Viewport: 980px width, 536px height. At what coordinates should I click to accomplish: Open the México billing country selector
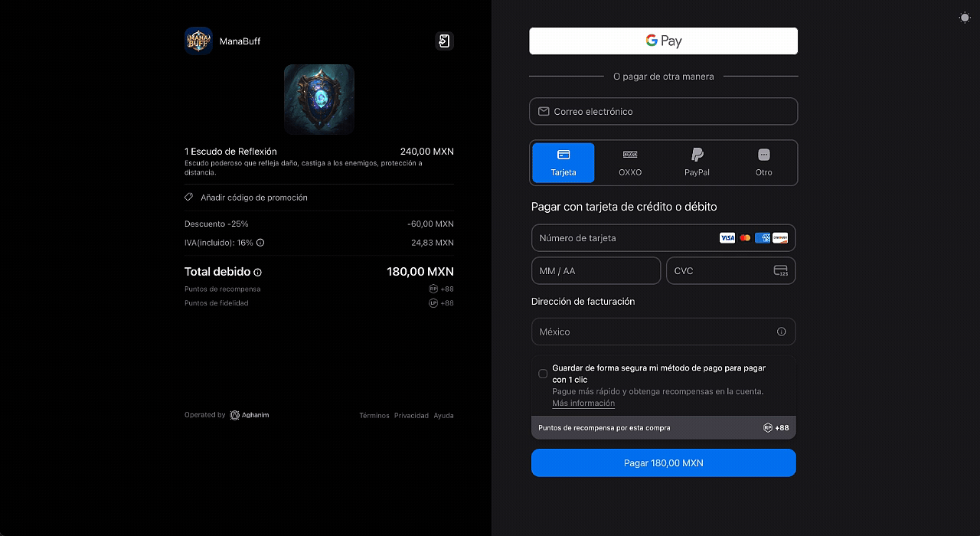coord(651,332)
